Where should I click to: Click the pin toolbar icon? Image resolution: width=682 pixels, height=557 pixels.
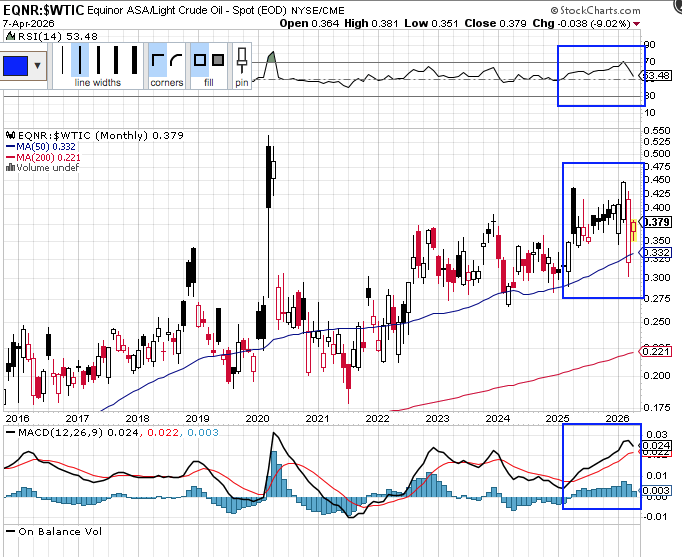242,61
